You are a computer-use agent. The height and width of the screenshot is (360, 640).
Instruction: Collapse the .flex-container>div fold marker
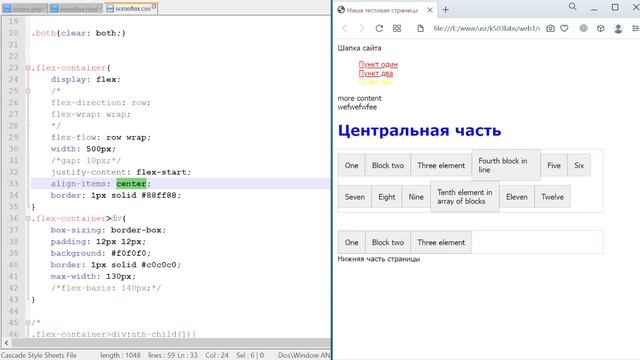pos(28,218)
